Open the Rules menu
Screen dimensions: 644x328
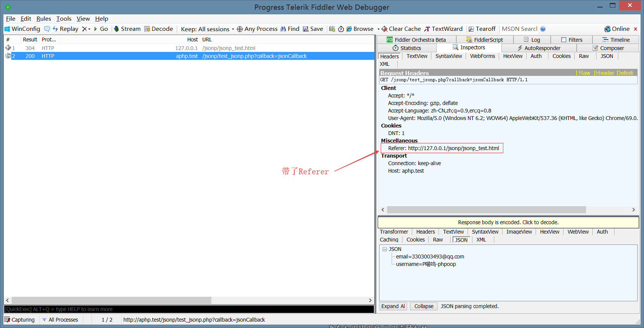click(44, 19)
